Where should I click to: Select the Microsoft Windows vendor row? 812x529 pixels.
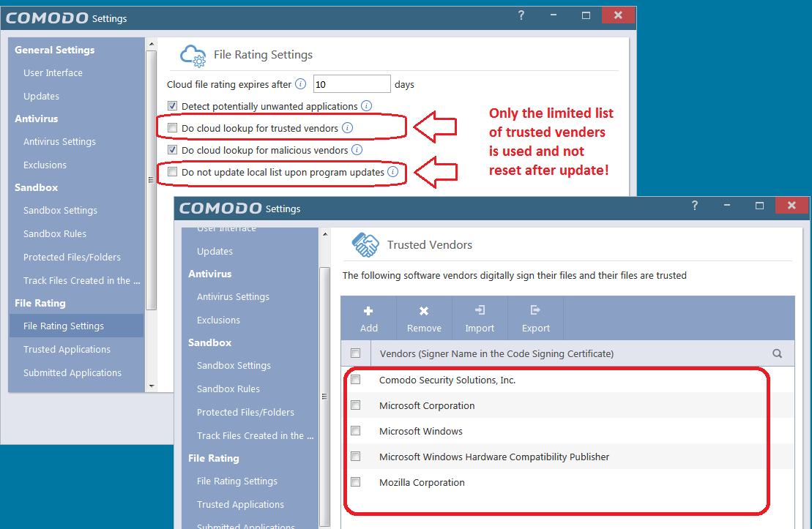pyautogui.click(x=567, y=431)
